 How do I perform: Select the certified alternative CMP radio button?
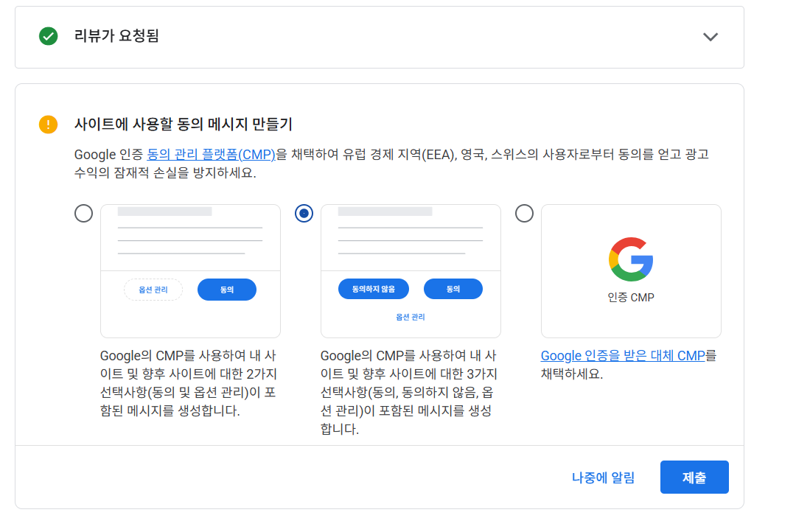coord(525,213)
